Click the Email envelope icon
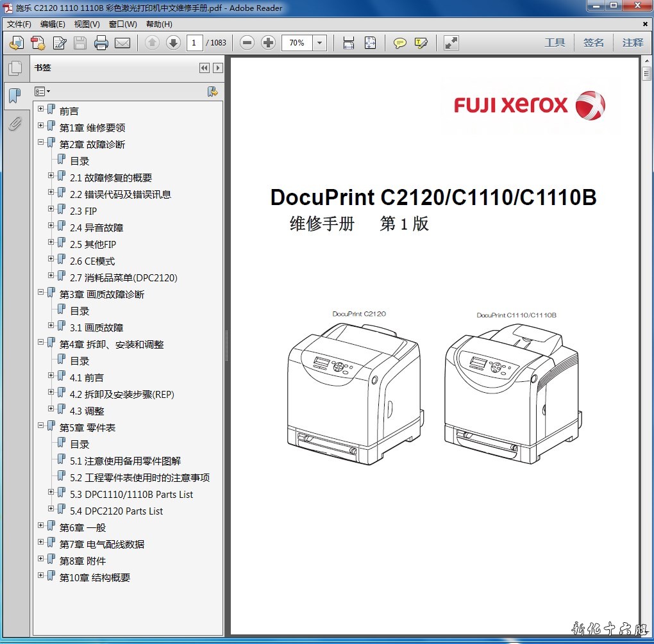 (x=122, y=43)
